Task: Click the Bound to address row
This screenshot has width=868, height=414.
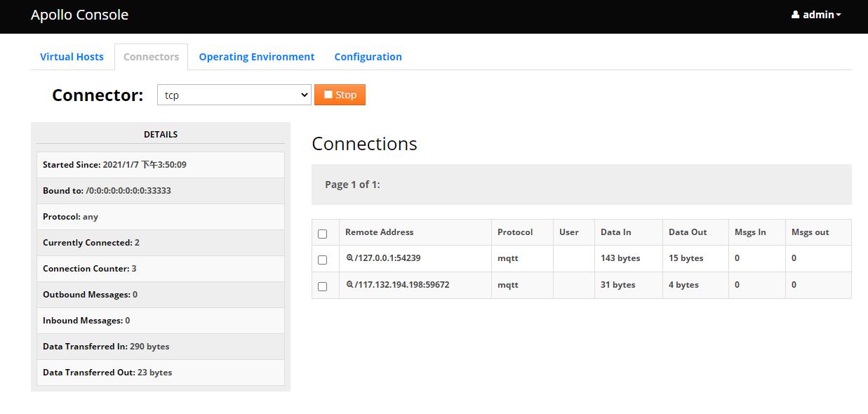Action: coord(161,191)
